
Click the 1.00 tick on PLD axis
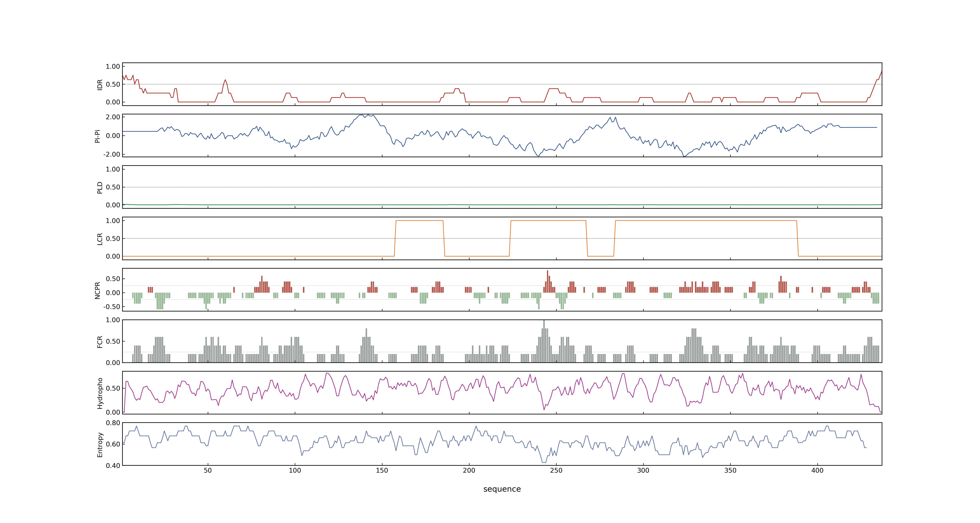(113, 169)
